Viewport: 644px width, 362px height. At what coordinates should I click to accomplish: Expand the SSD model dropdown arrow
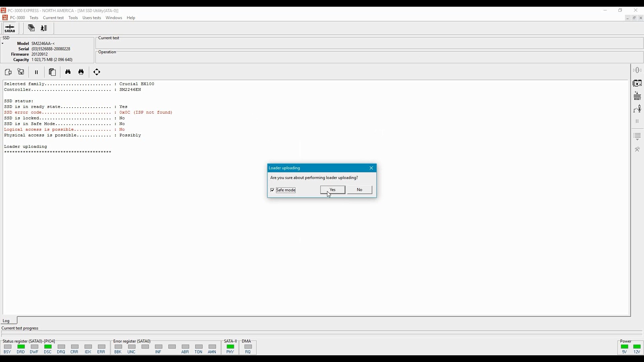pyautogui.click(x=3, y=44)
